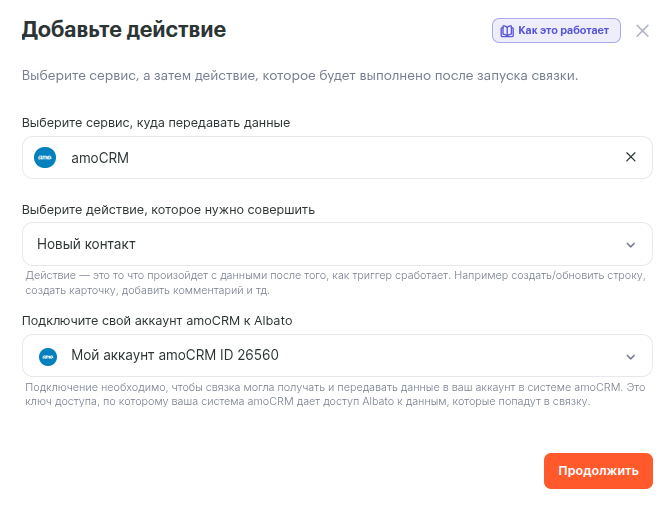The height and width of the screenshot is (505, 671).
Task: Expand the "Новый контакт" dropdown arrow
Action: tap(631, 245)
